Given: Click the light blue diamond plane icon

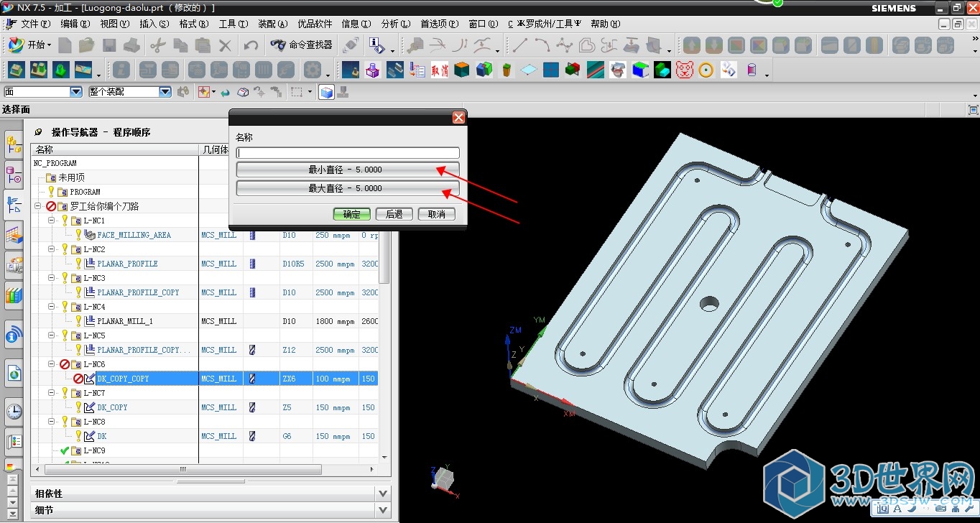Looking at the screenshot, I should 529,70.
